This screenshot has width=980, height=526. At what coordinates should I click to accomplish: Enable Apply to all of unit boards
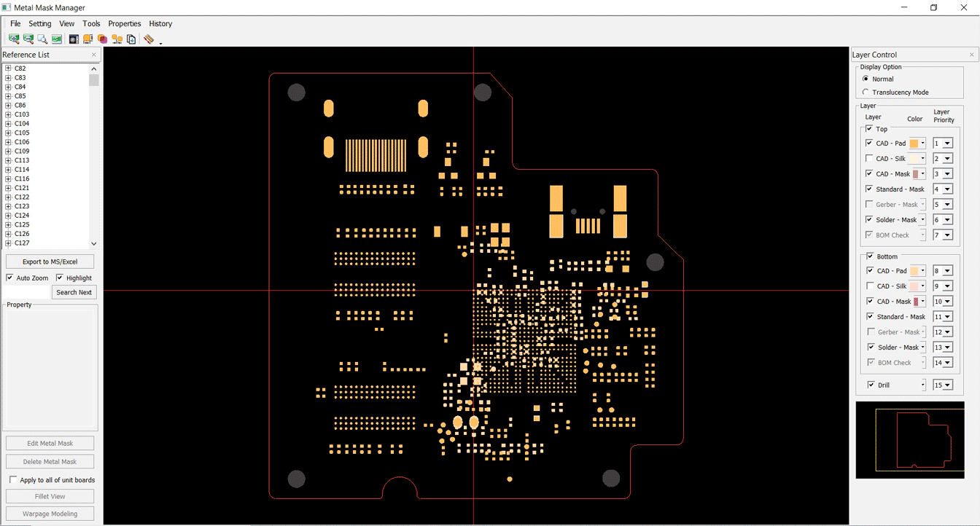click(x=13, y=480)
